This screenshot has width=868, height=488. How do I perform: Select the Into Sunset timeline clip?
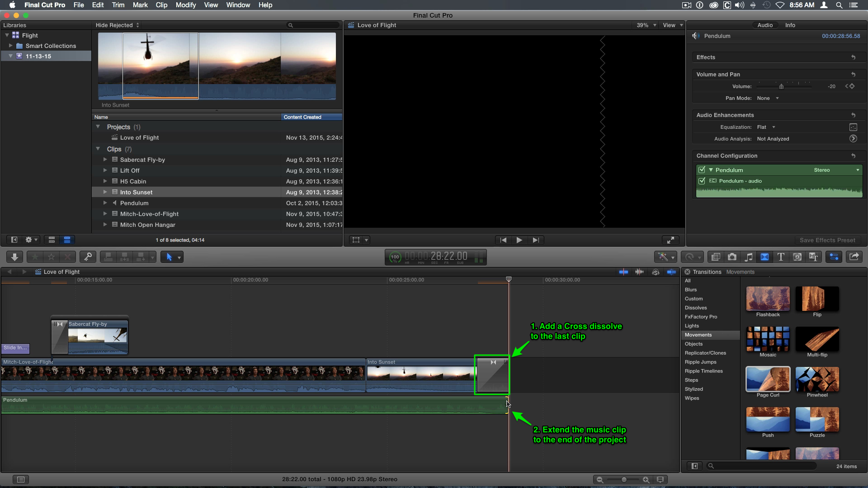420,375
